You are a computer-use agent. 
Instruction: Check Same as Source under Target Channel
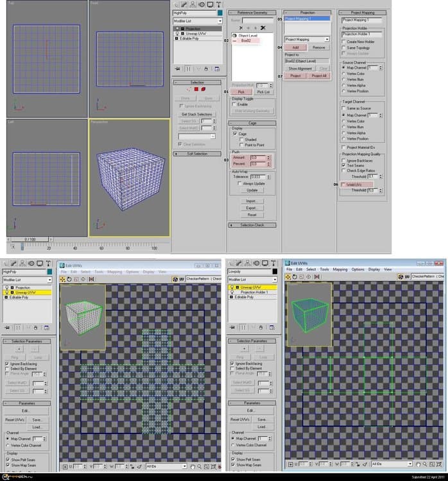(344, 108)
